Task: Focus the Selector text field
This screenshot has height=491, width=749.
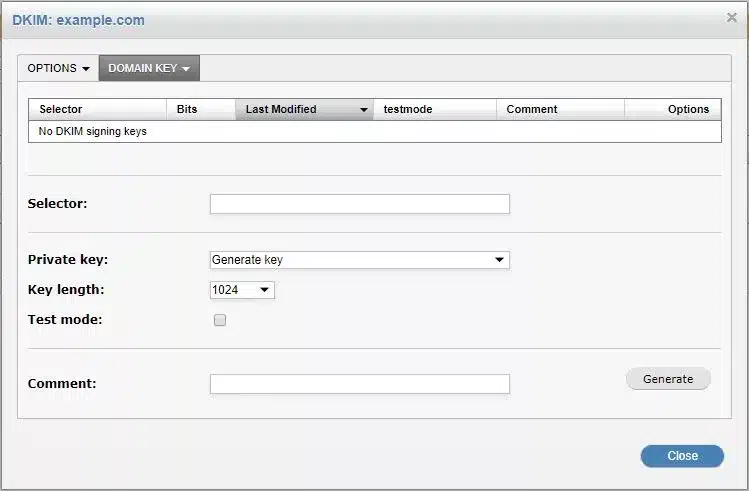Action: point(359,204)
